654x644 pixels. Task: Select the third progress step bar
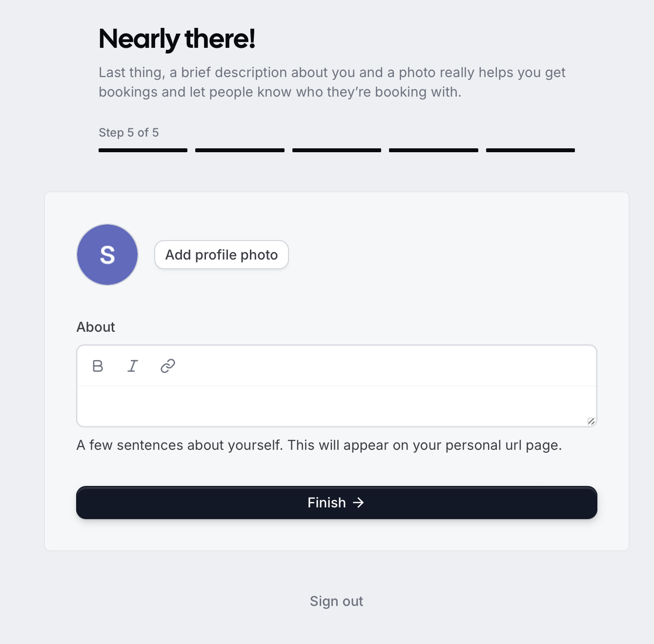point(337,150)
